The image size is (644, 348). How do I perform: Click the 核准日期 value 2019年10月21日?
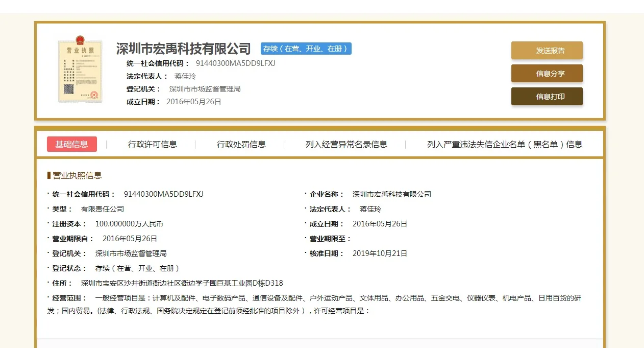coord(380,253)
